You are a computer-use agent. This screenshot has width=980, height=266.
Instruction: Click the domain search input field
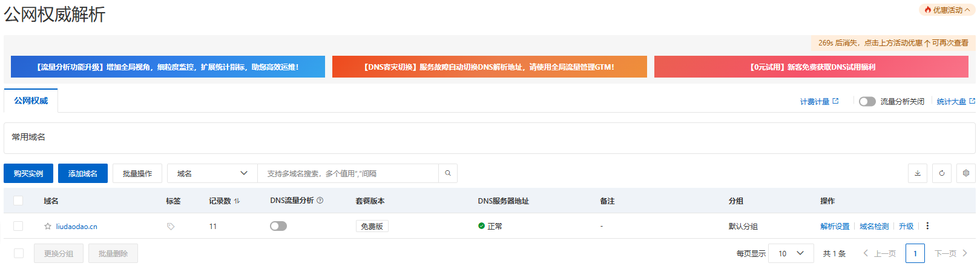point(348,173)
